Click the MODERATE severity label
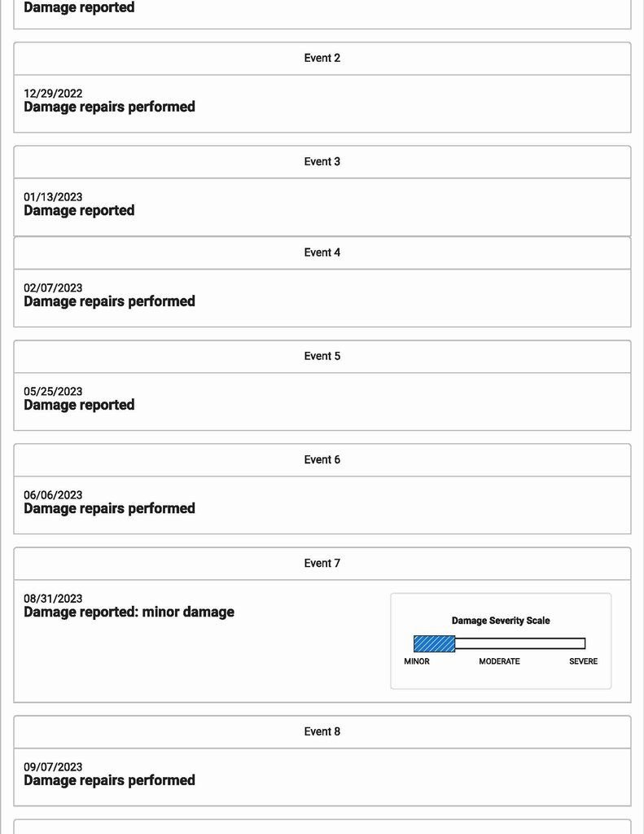 click(499, 661)
